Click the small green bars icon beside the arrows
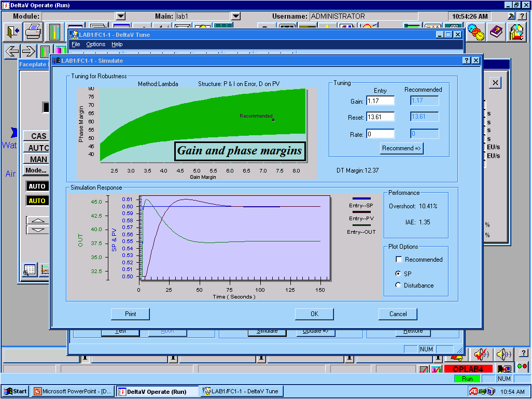 45,51
